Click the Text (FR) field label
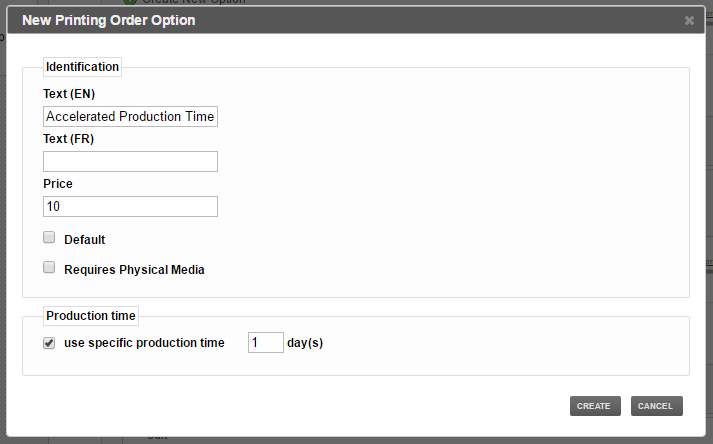Screen dimensions: 713x444 tap(69, 139)
